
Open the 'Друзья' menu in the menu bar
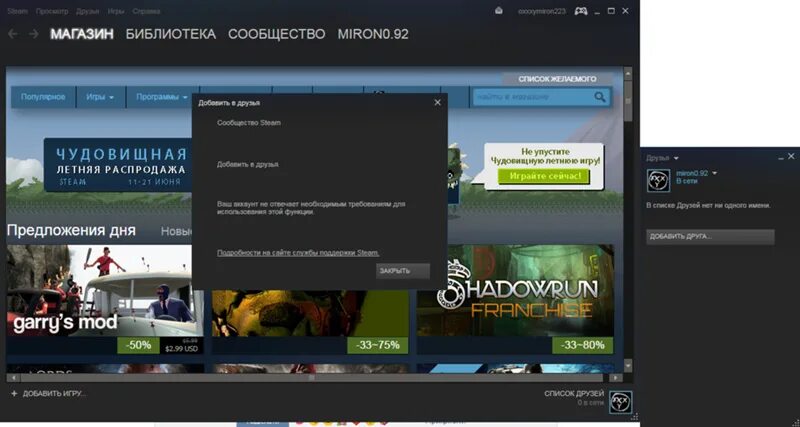point(87,11)
